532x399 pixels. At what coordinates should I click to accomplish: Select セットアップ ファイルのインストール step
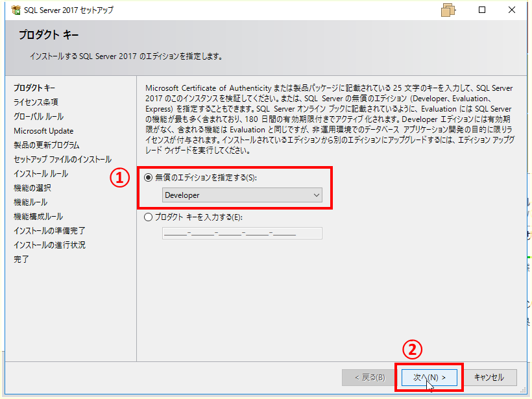62,160
